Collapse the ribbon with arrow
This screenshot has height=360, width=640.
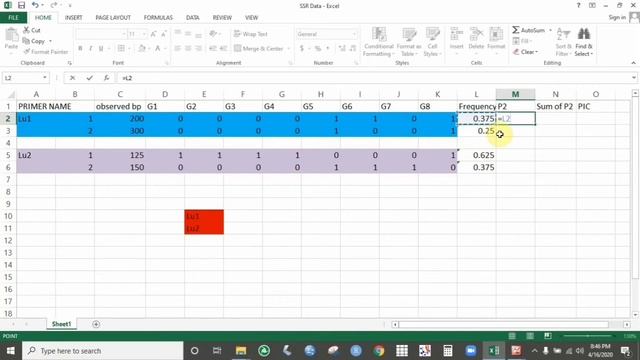click(633, 63)
